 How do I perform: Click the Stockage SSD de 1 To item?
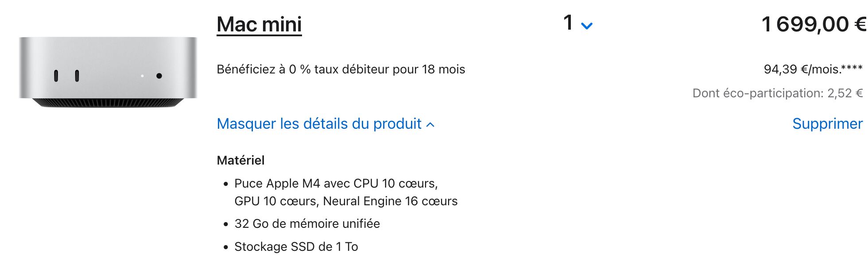tap(296, 247)
